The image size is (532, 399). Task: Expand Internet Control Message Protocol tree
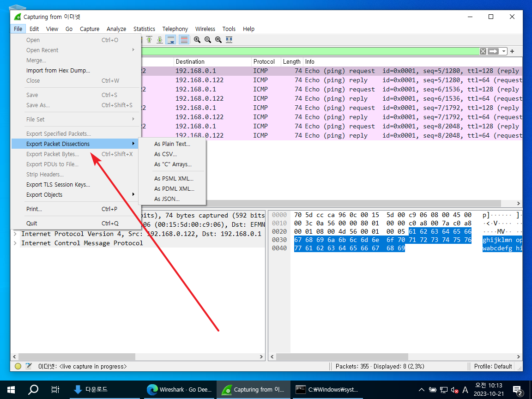click(x=15, y=243)
